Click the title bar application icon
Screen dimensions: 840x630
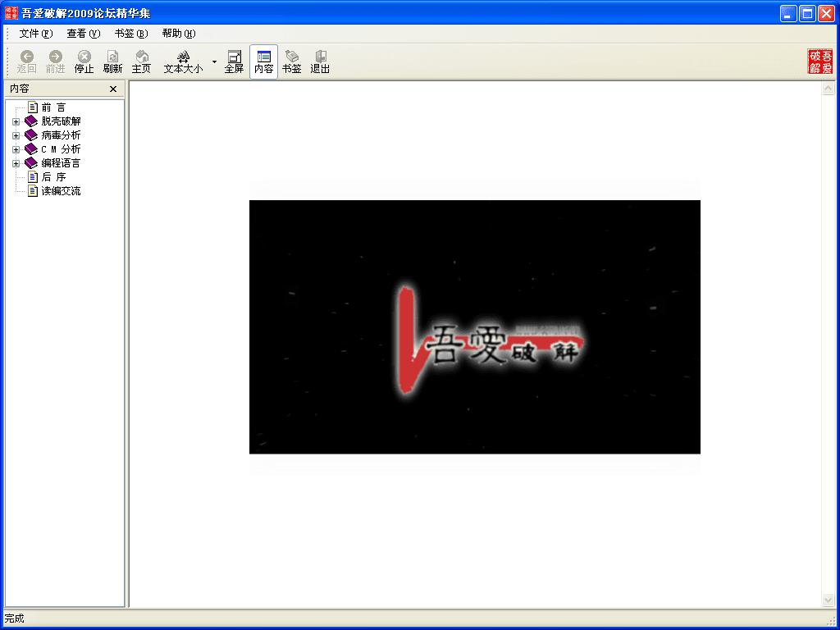click(11, 13)
